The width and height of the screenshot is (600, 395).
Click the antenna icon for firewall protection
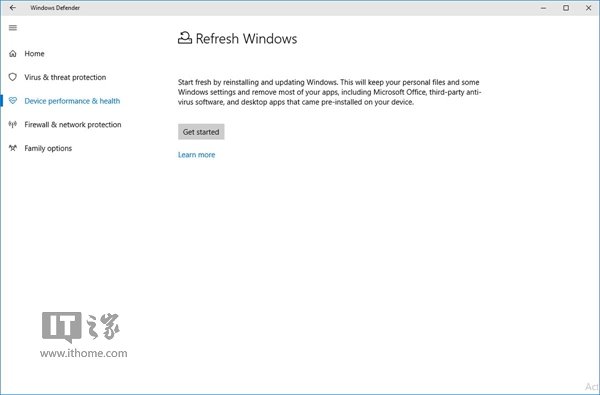pos(13,124)
